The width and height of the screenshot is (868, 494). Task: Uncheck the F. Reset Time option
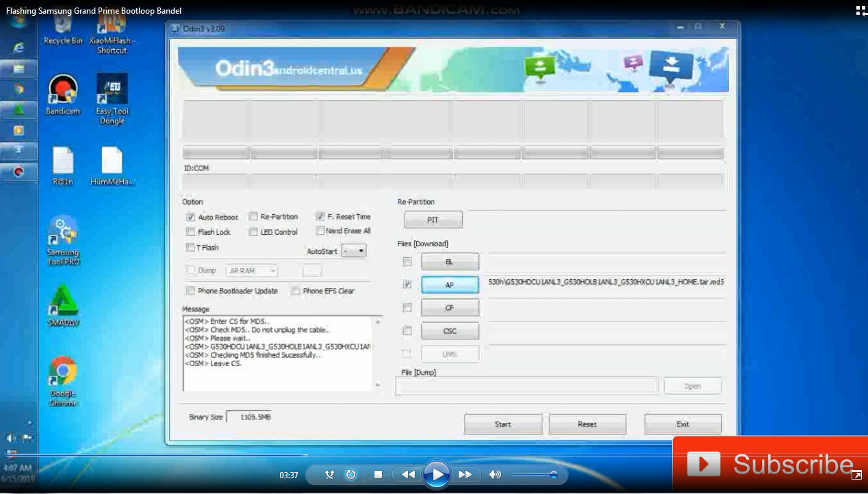(x=320, y=216)
